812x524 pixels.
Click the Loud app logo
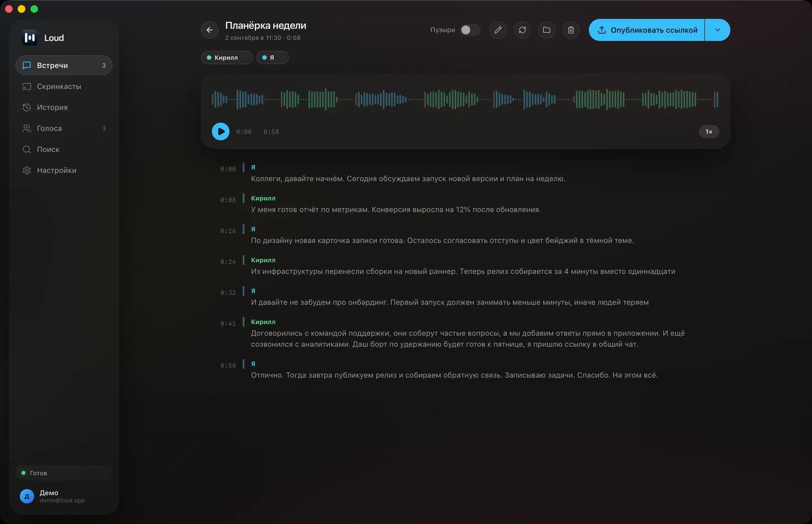coord(30,38)
